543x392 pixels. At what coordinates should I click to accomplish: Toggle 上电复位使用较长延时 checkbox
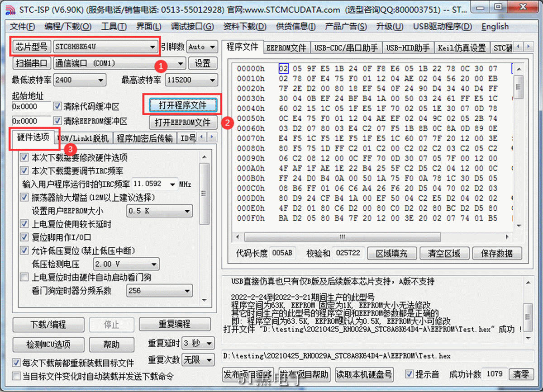click(x=24, y=224)
